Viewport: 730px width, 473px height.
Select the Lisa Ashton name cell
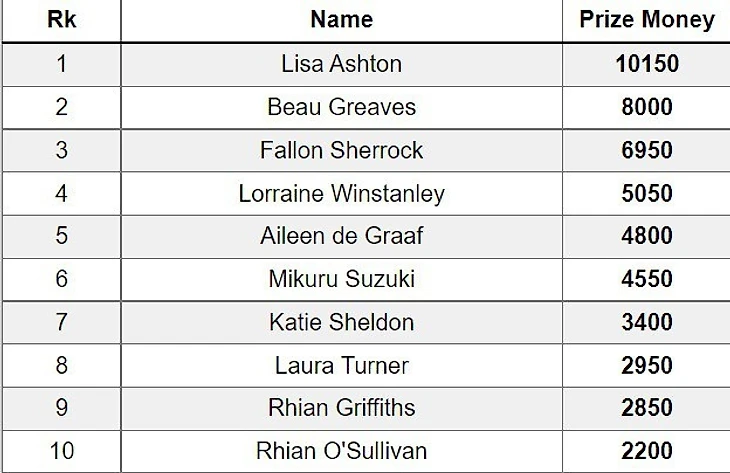342,65
